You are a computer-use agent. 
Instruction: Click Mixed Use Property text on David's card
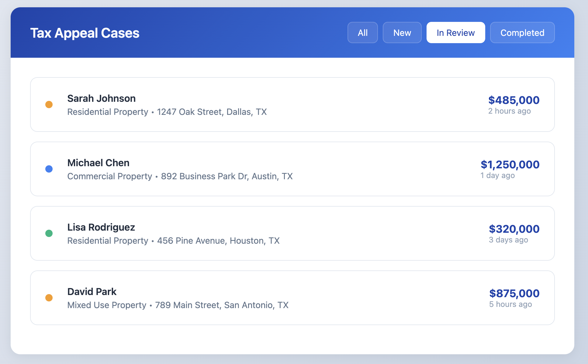[x=106, y=305]
